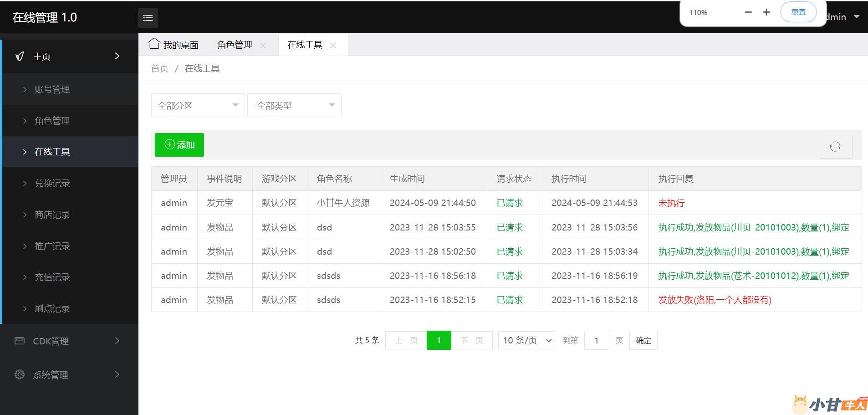Click the CDK管理 card icon
868x415 pixels.
(x=20, y=341)
